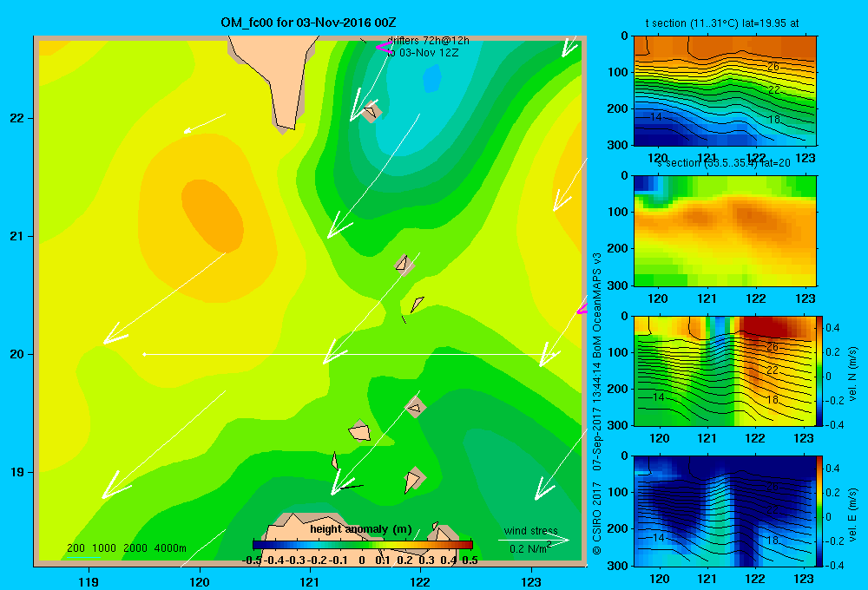This screenshot has width=868, height=590.
Task: Select the vel. N color scale bar
Action: (x=820, y=370)
